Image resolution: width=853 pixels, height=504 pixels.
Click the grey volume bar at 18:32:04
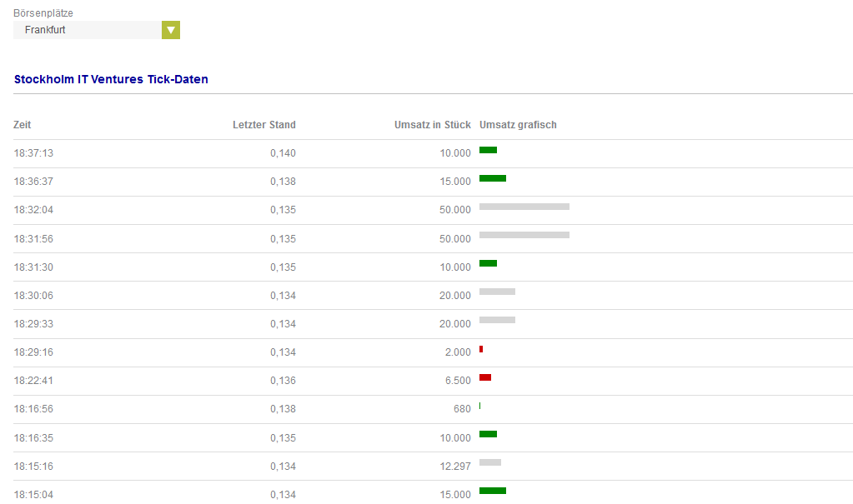(524, 207)
